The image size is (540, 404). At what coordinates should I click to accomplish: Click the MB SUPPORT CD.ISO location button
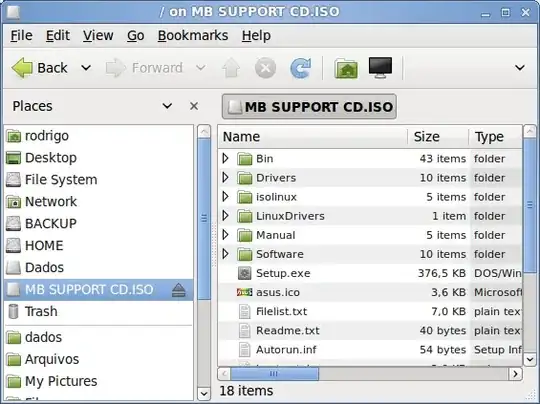point(309,107)
